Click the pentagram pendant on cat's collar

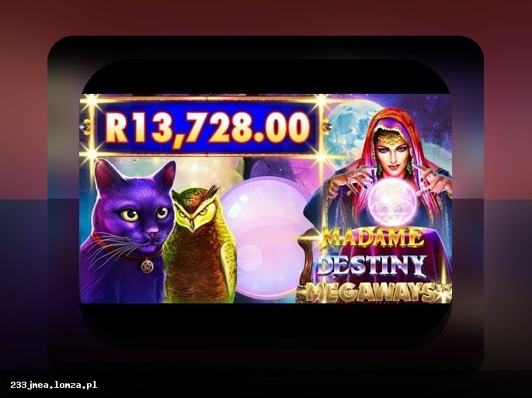coord(148,265)
